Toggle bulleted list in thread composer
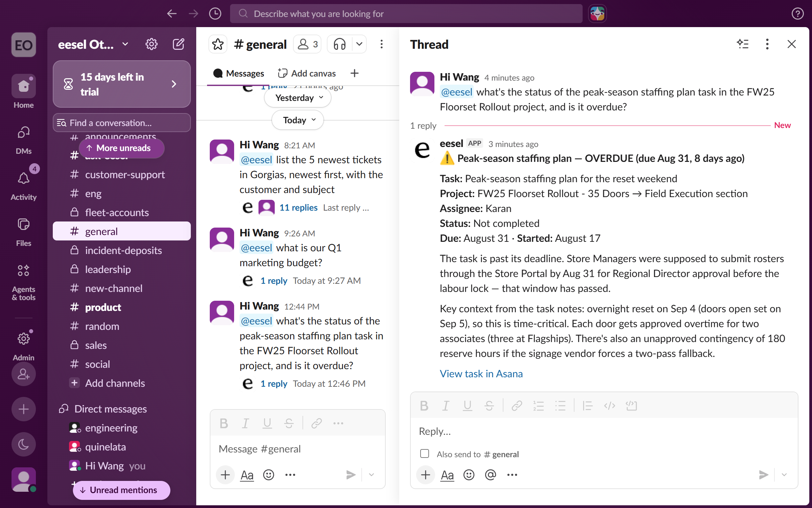This screenshot has width=812, height=508. 560,406
